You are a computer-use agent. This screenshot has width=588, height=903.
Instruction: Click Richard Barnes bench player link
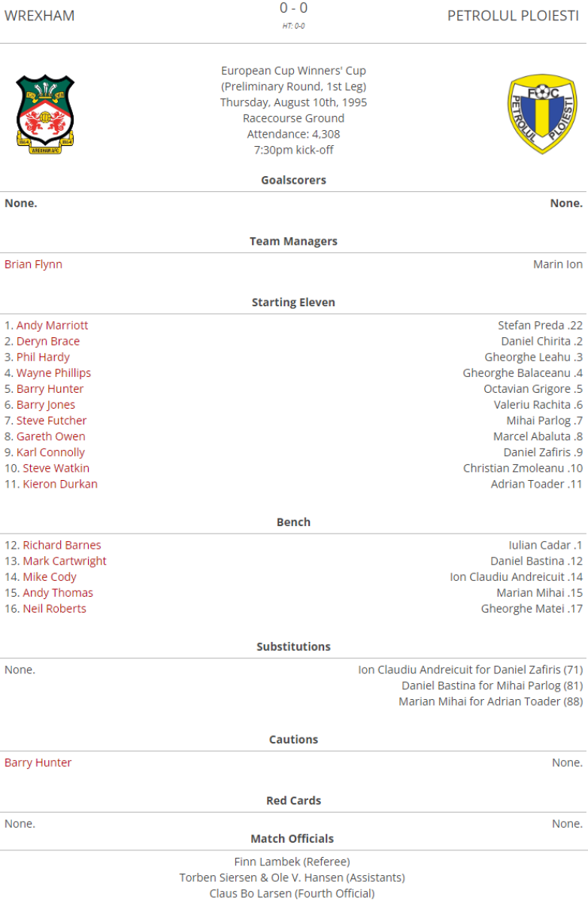point(62,545)
